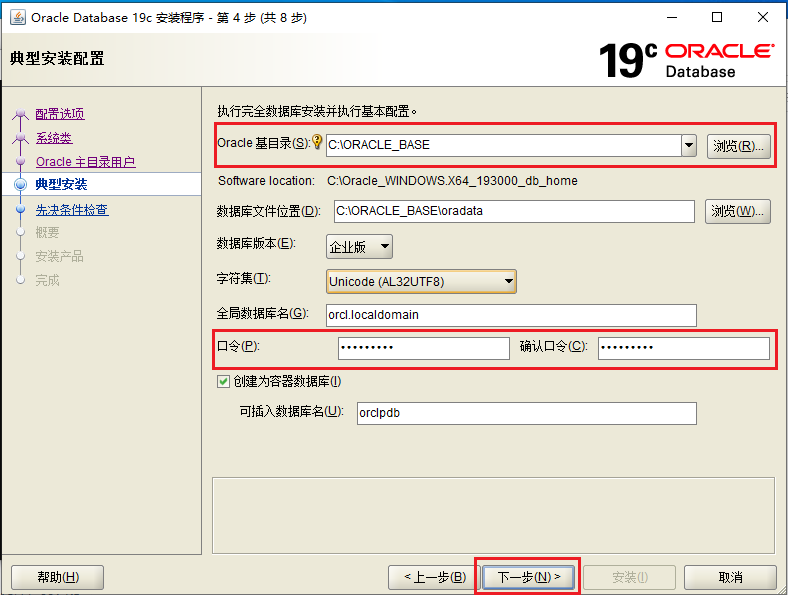Image resolution: width=788 pixels, height=595 pixels.
Task: Open the 数据库版本 dropdown showing 企业版
Action: click(x=359, y=246)
